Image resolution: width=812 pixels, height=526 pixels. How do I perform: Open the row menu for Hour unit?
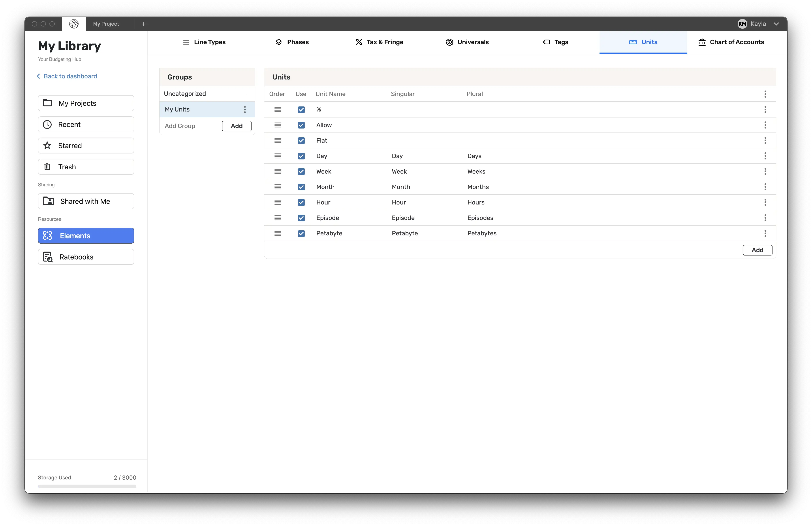[765, 202]
